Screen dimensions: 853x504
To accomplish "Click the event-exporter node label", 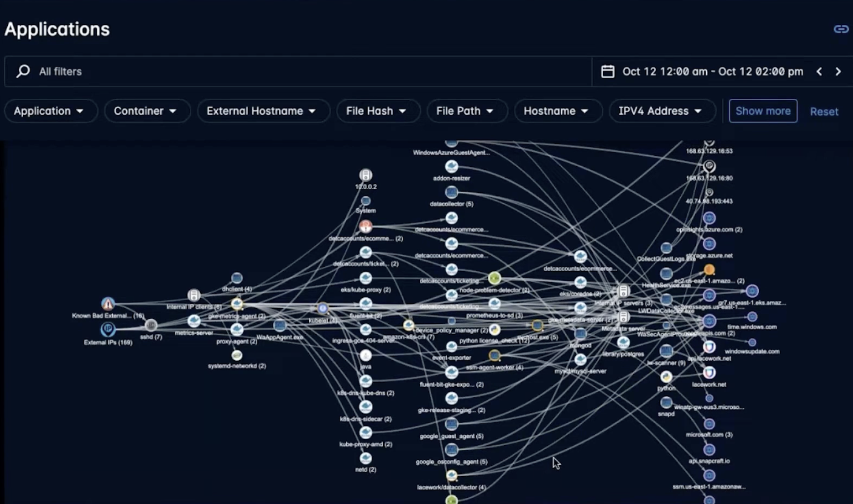I will 451,358.
